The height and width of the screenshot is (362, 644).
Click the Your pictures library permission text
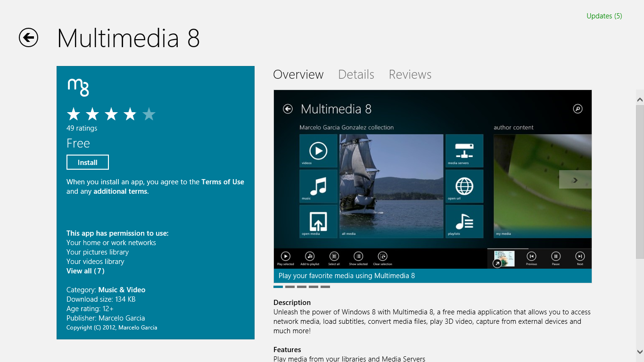point(98,252)
